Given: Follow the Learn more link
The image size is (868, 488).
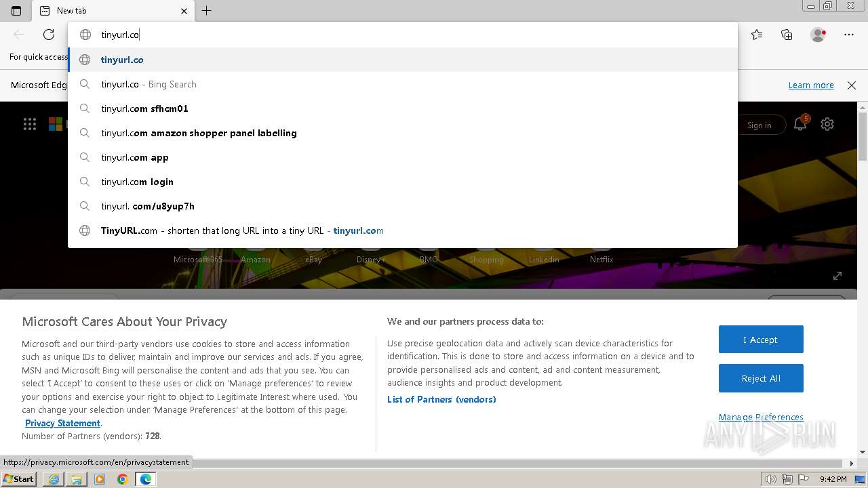Looking at the screenshot, I should 811,85.
